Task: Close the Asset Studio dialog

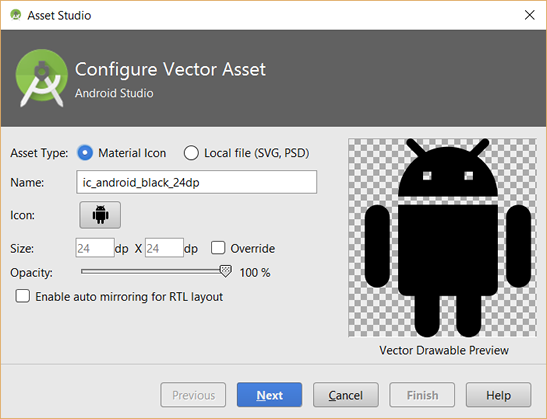Action: click(530, 15)
